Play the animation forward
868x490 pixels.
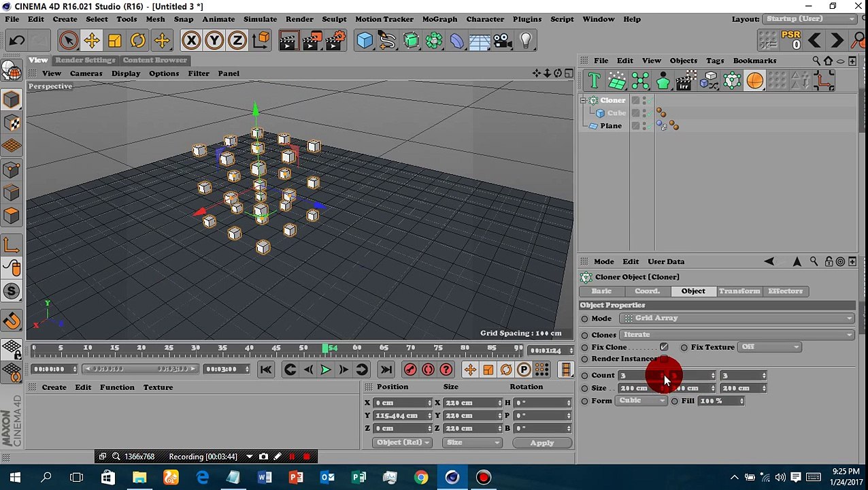click(x=325, y=370)
